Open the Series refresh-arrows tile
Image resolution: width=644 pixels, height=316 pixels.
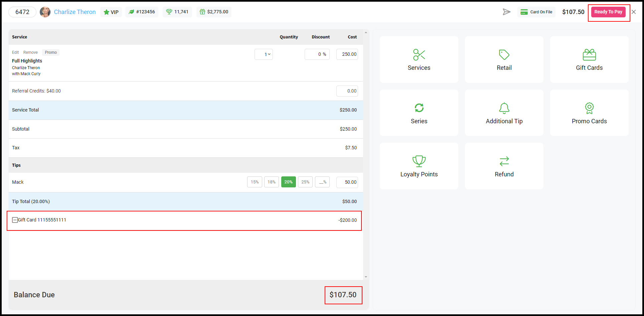(x=419, y=113)
